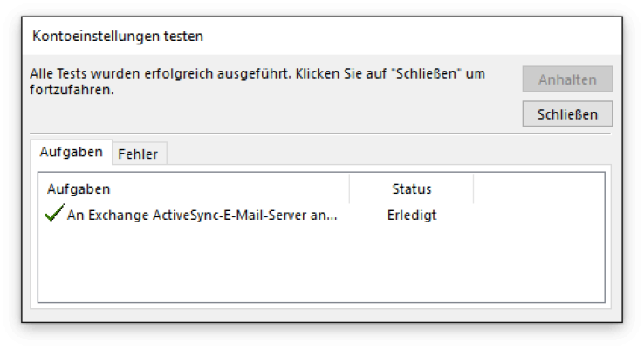Click blank cell right of Erledigt
Viewport: 644px width, 349px height.
[x=539, y=215]
